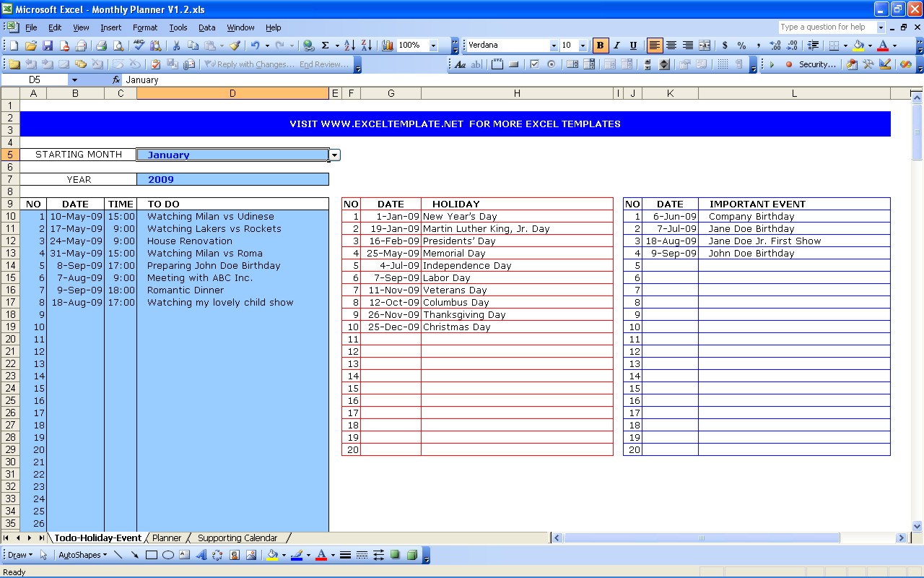Expand the Zoom 100% dropdown

434,46
